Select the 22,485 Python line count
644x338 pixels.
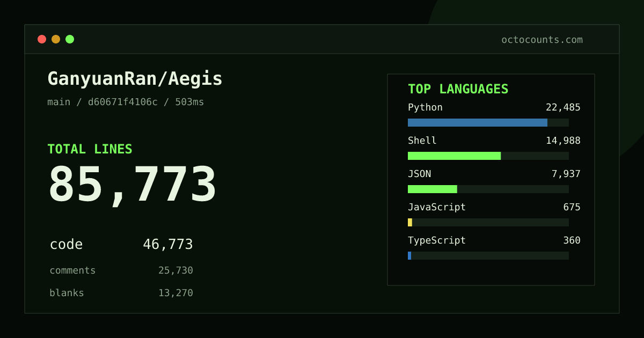[563, 107]
